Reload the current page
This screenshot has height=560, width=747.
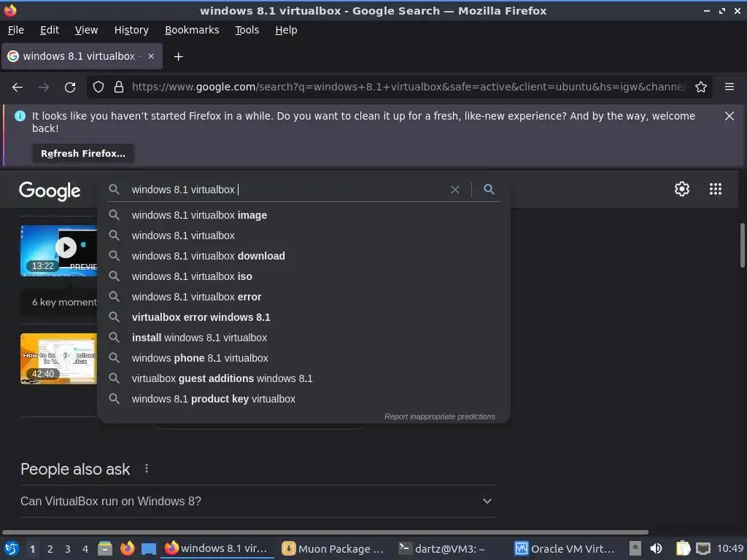click(70, 87)
